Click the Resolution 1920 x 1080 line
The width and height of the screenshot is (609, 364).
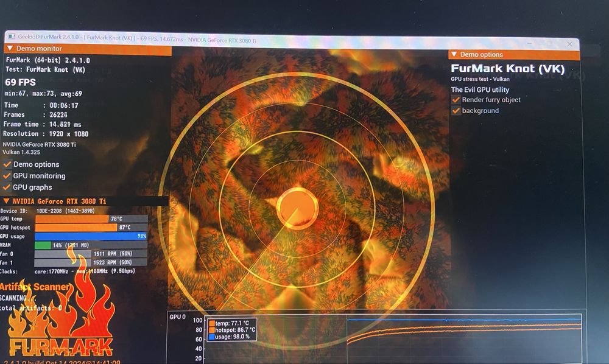(46, 134)
